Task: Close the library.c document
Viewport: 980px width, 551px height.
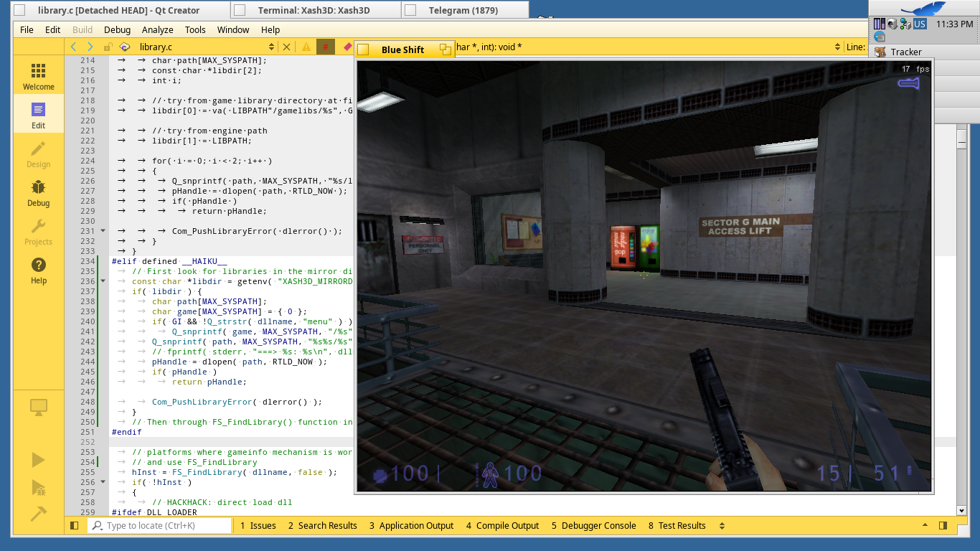Action: 286,47
